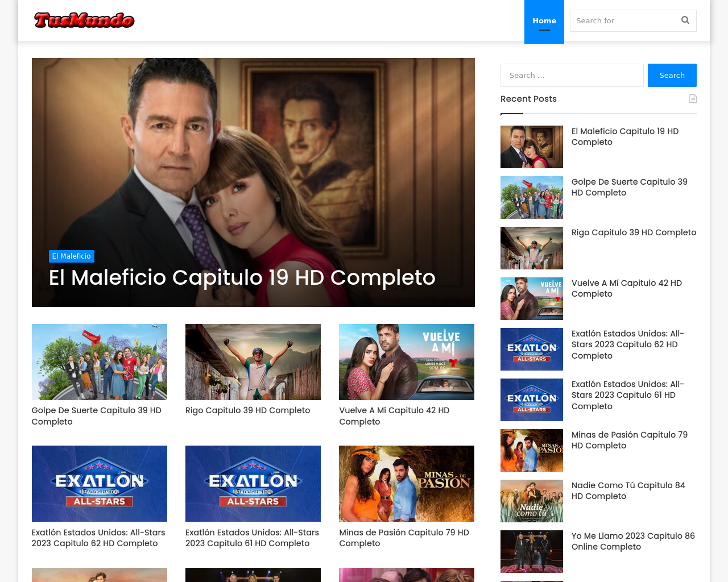Open featured El Maleficio Capitulo 19 headline
The width and height of the screenshot is (728, 582).
coord(242,277)
